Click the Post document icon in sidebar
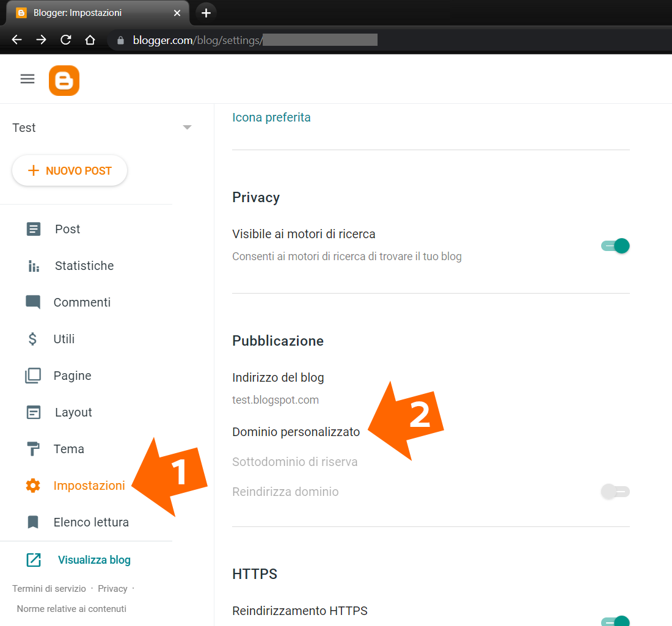 click(34, 229)
